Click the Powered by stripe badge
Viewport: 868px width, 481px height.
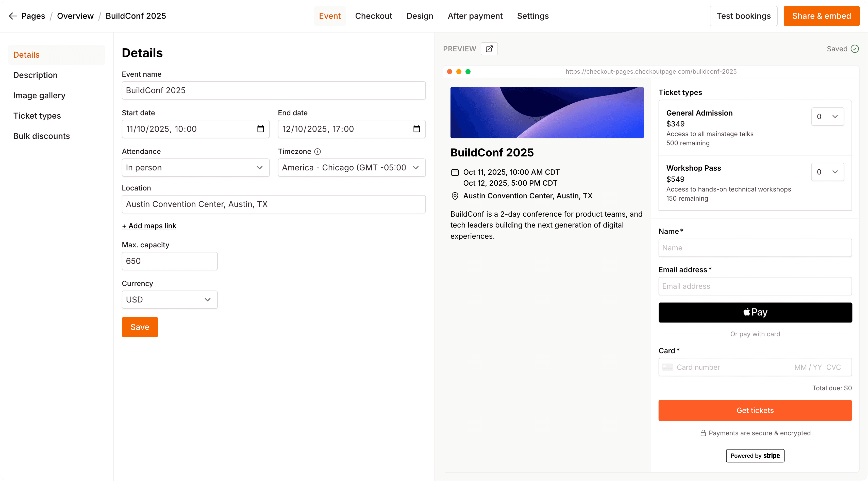pyautogui.click(x=755, y=456)
